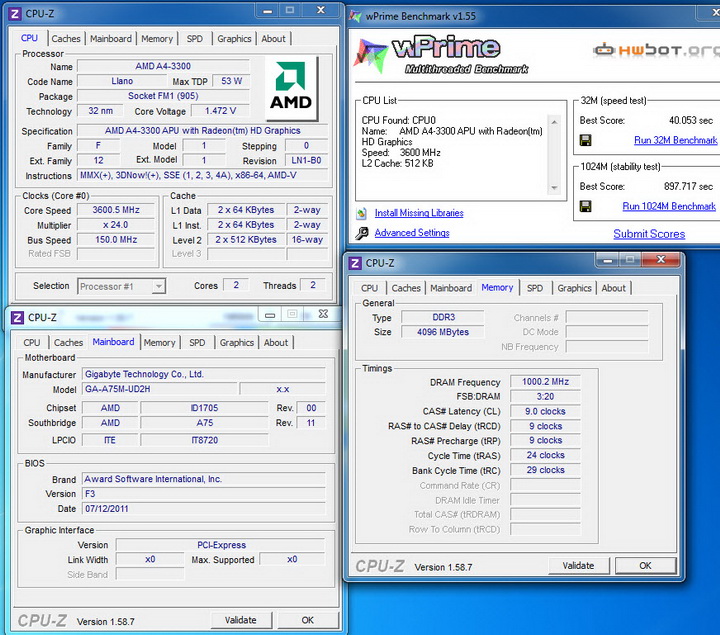Open the Advanced Settings link
This screenshot has height=635, width=720.
tap(412, 233)
